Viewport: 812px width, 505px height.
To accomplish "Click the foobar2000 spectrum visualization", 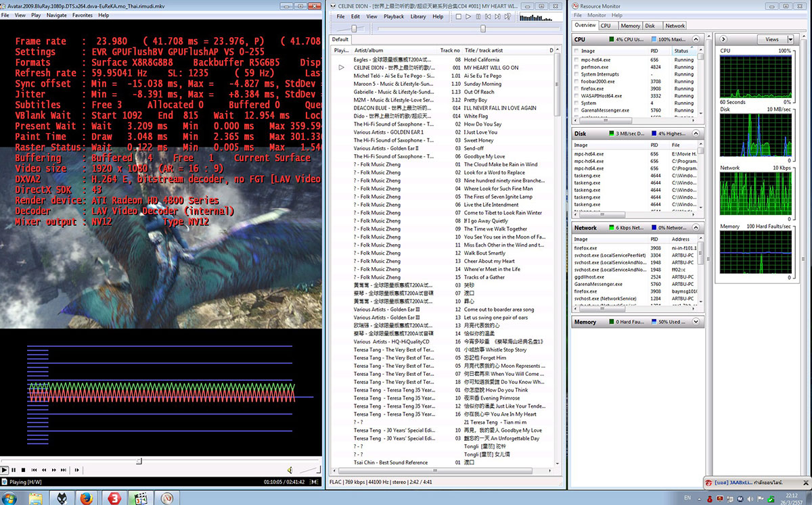I will point(539,16).
